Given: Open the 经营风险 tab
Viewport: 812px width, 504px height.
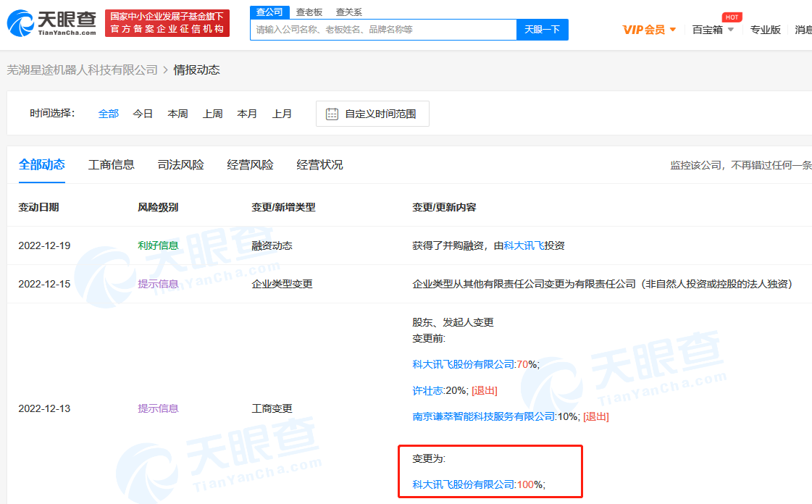Looking at the screenshot, I should pos(250,164).
